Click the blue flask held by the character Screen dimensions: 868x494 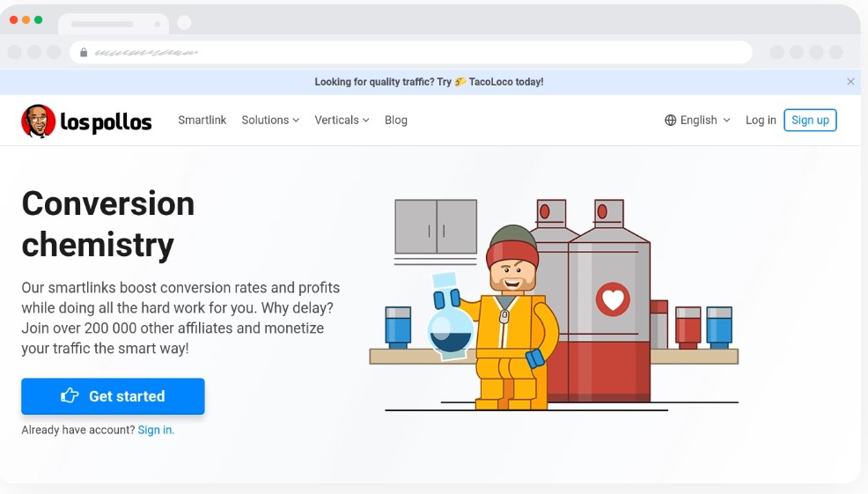(x=450, y=328)
